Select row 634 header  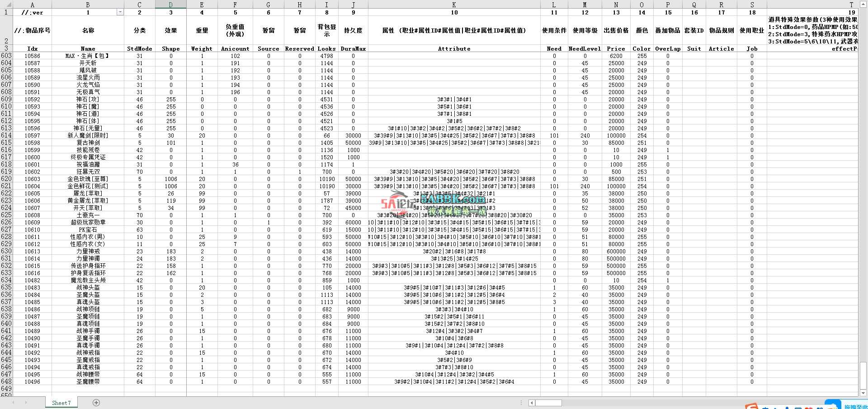(x=6, y=280)
